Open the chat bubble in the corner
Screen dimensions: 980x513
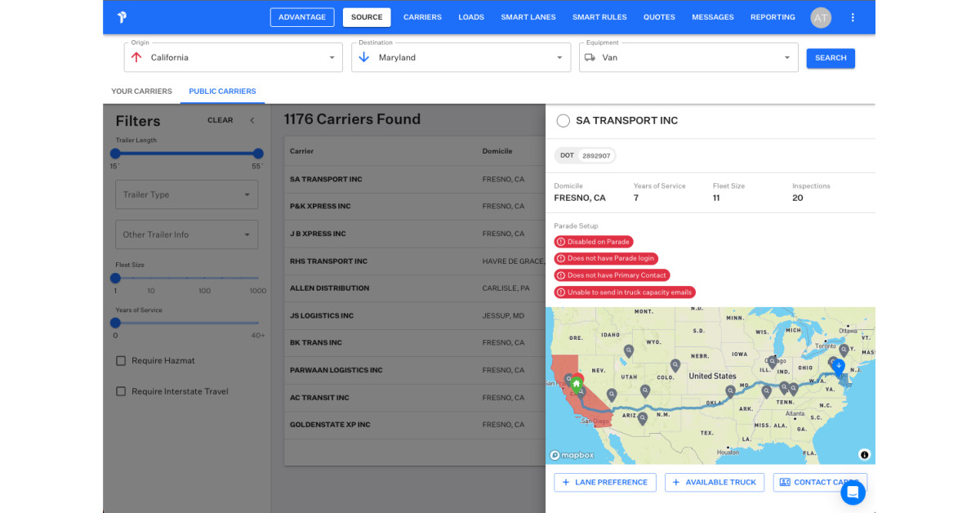[853, 493]
